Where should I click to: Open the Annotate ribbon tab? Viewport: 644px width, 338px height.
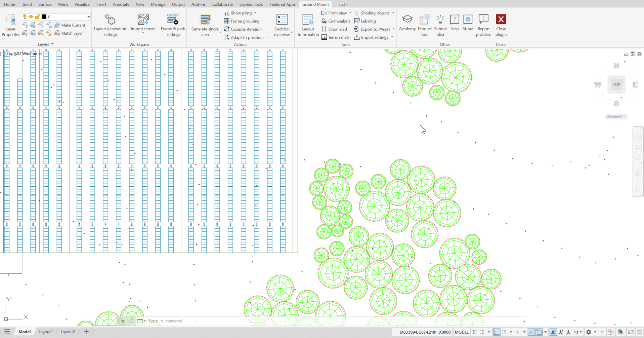[121, 4]
